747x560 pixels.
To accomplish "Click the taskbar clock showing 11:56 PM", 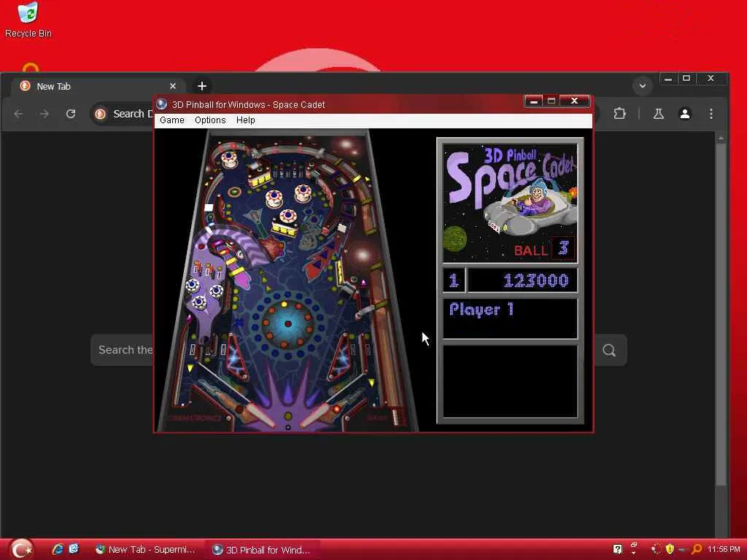I will (x=724, y=550).
